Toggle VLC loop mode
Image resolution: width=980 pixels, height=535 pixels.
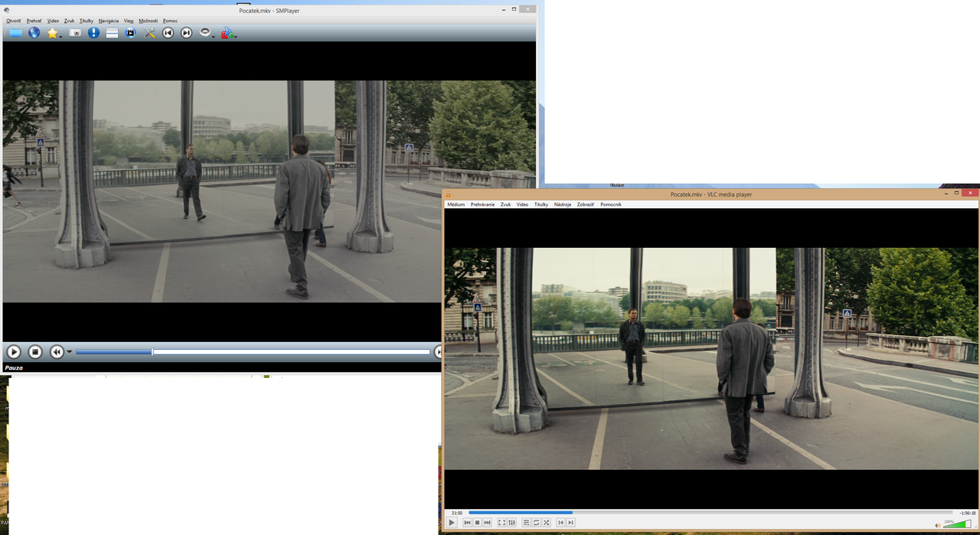coord(537,523)
